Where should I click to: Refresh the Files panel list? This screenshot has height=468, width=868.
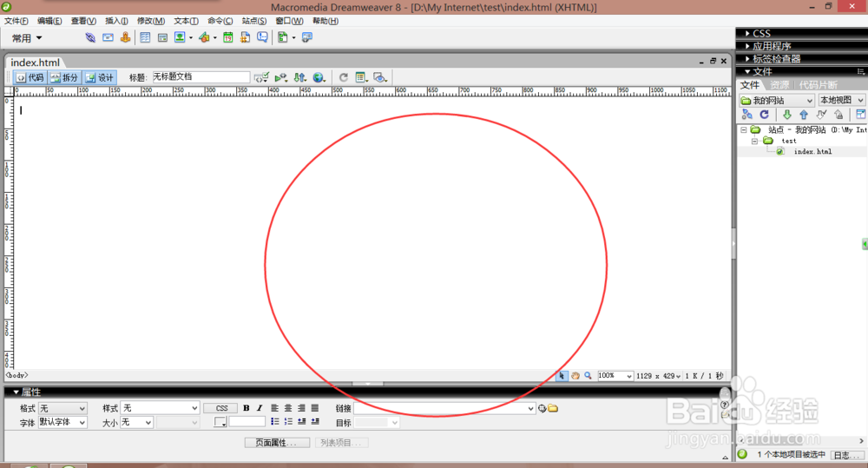coord(765,114)
